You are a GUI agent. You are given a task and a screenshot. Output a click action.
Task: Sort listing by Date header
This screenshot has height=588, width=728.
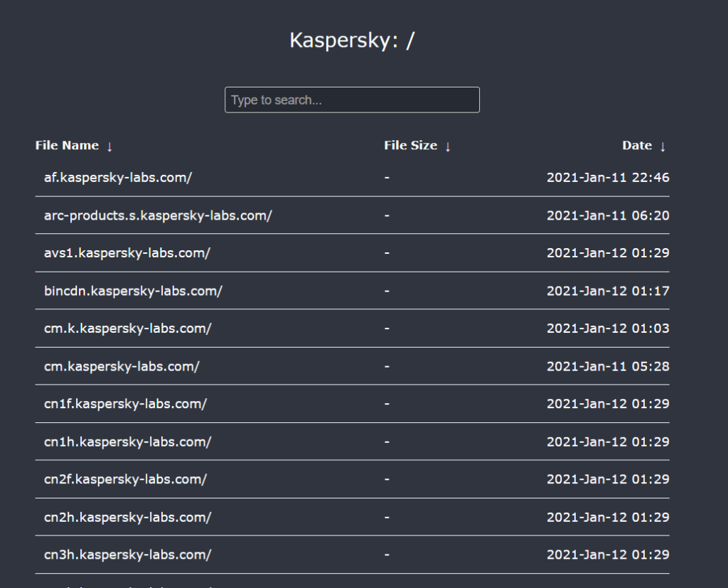pyautogui.click(x=637, y=146)
